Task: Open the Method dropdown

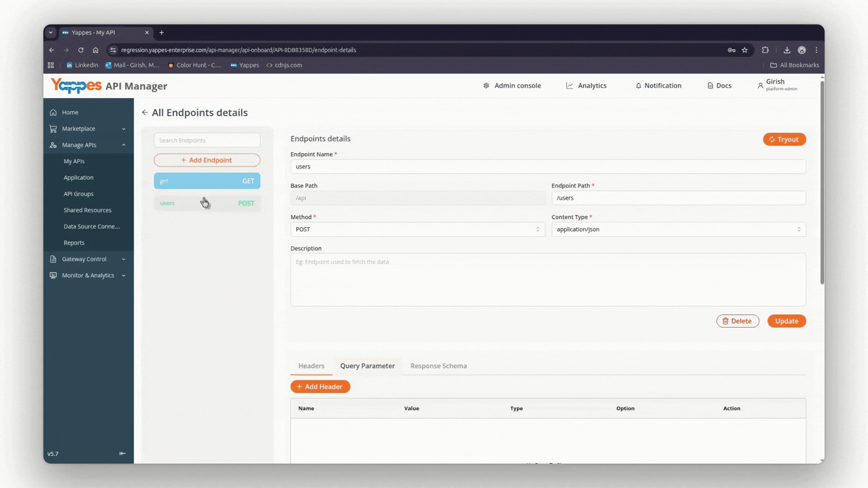Action: pyautogui.click(x=418, y=230)
